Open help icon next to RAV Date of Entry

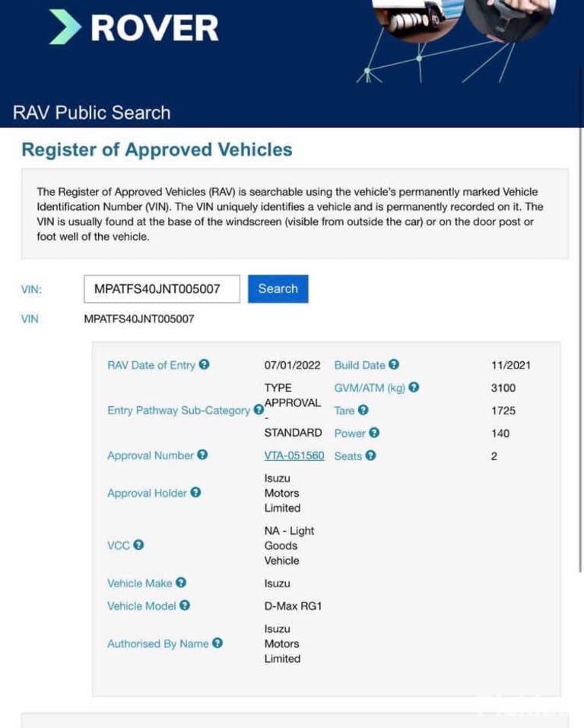point(205,364)
